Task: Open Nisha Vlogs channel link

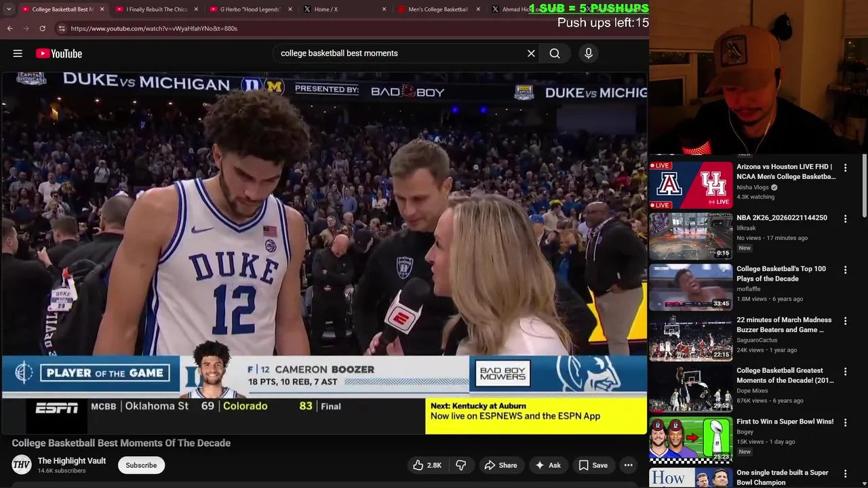Action: [x=752, y=187]
